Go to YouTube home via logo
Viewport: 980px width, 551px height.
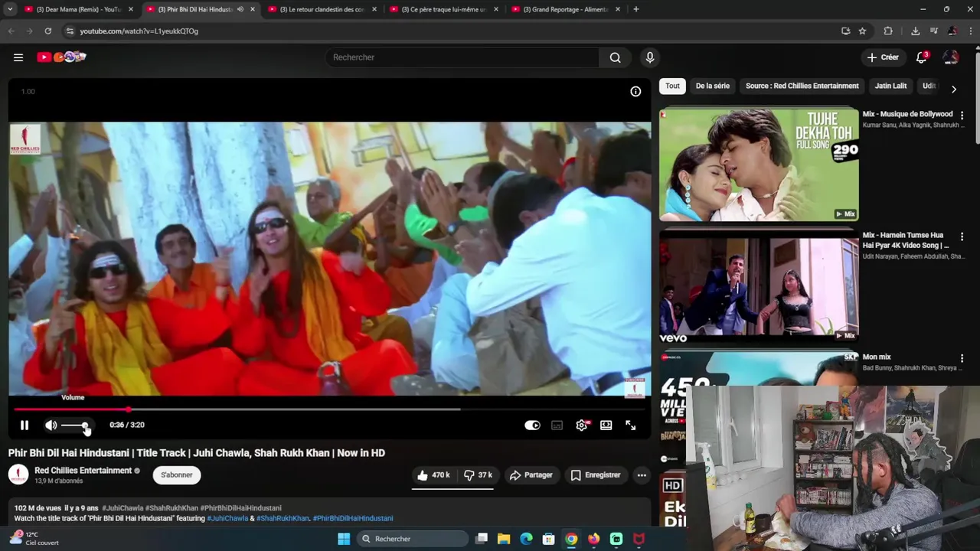[61, 57]
